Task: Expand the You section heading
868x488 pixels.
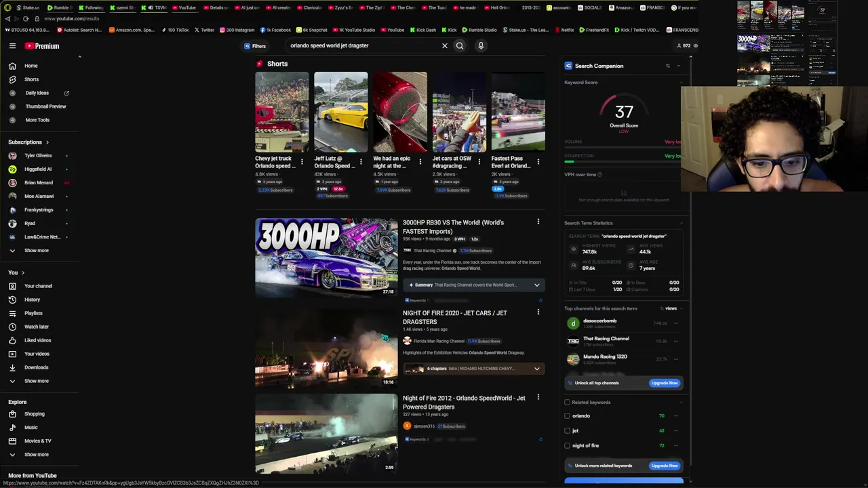Action: pyautogui.click(x=16, y=272)
